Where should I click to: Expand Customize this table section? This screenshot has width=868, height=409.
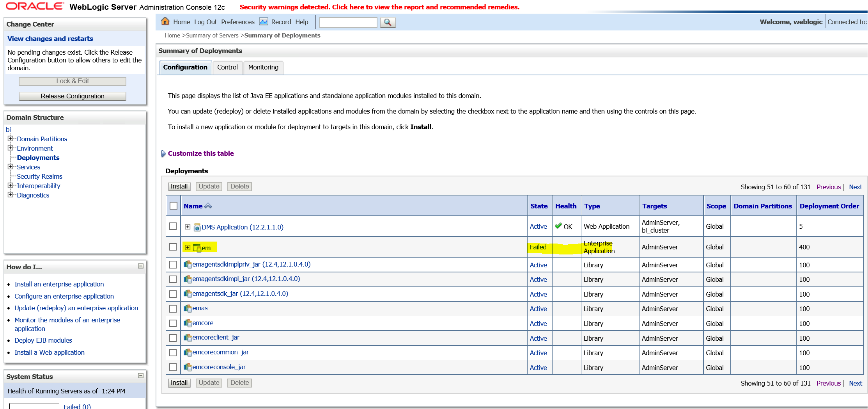[x=164, y=154]
